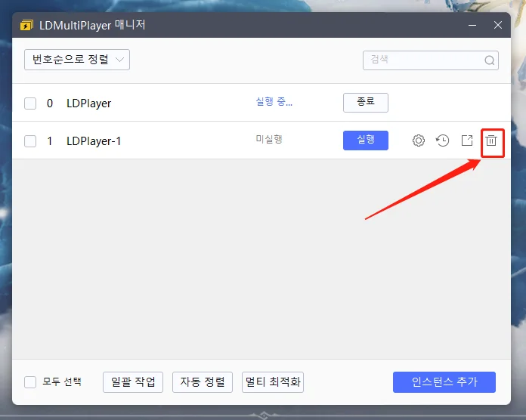Minimize the LDMultiPlayer manager window
Viewport: 526px width, 420px height.
(x=472, y=25)
